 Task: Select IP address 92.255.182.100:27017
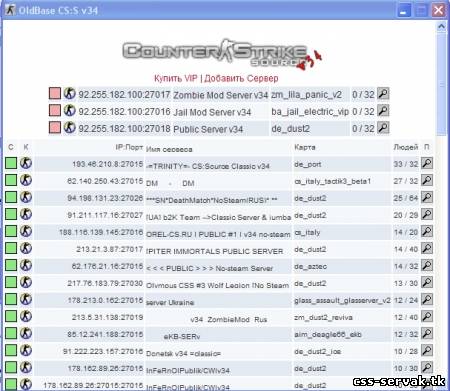[x=124, y=95]
